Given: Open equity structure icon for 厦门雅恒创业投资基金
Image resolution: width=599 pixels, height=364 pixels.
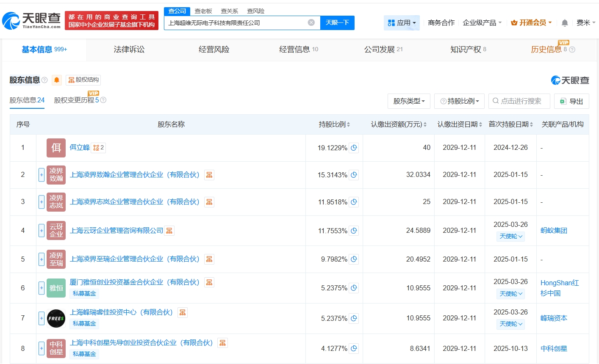Looking at the screenshot, I should click(209, 282).
